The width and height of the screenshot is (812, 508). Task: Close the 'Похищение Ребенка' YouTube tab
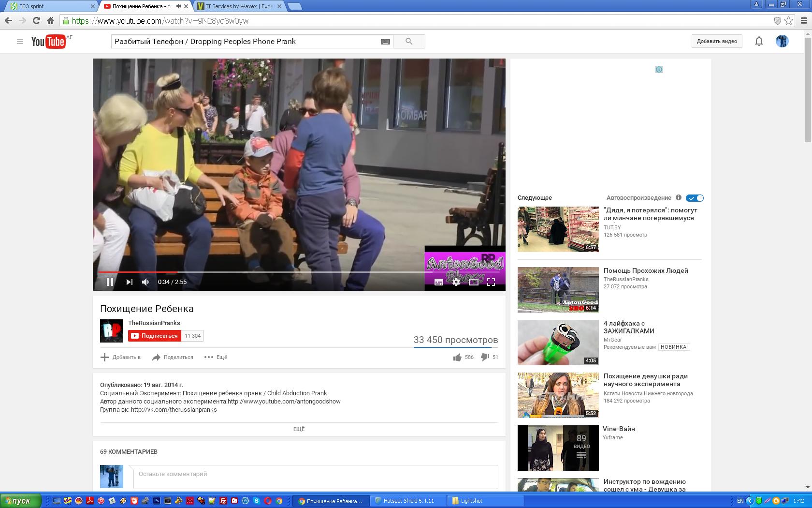186,6
